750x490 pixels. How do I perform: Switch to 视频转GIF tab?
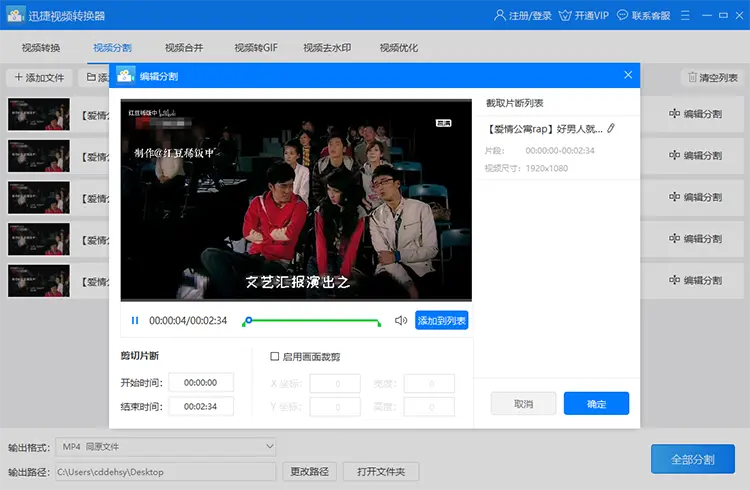(x=256, y=48)
